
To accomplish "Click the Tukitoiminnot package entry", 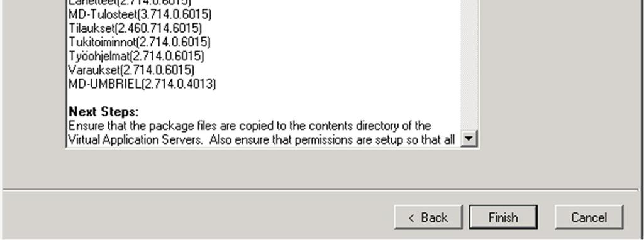I will [x=139, y=42].
